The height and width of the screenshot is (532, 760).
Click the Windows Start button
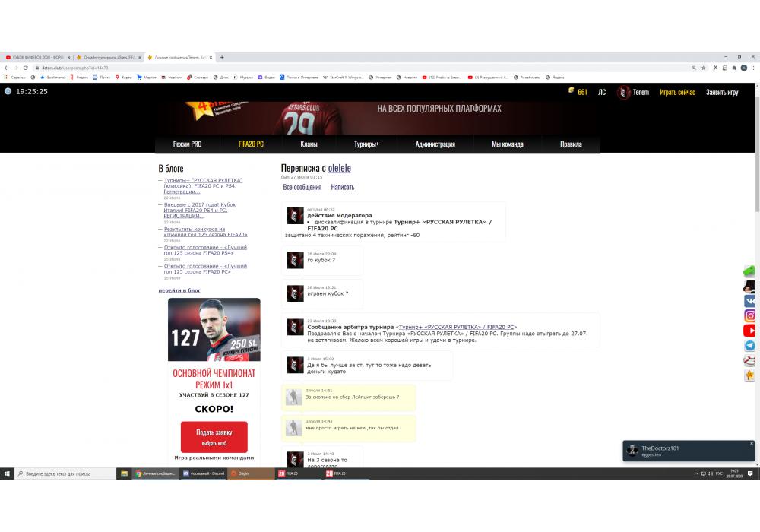click(x=7, y=473)
